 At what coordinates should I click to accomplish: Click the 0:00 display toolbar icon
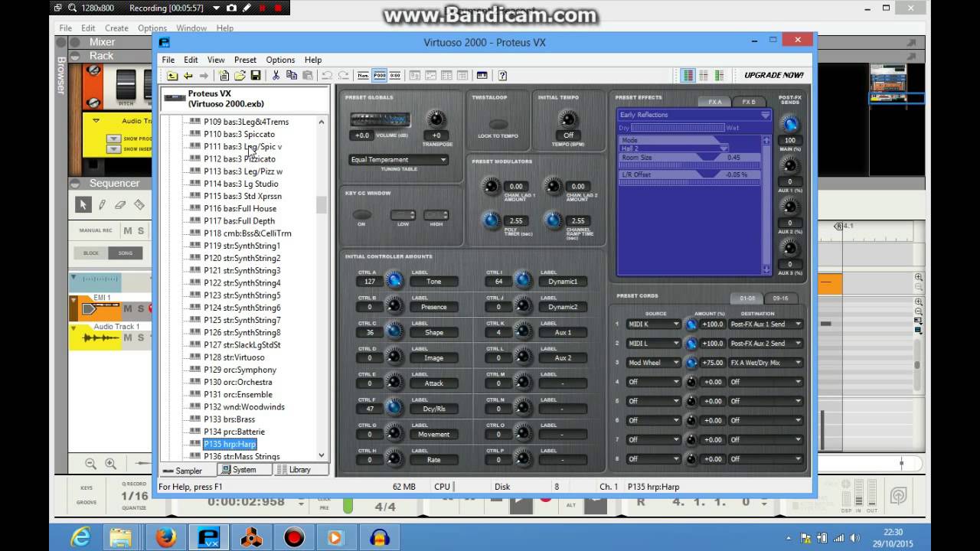point(395,75)
